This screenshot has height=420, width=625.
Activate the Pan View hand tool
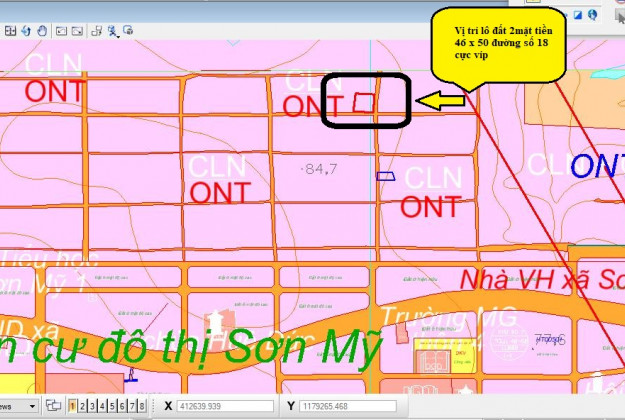42,31
